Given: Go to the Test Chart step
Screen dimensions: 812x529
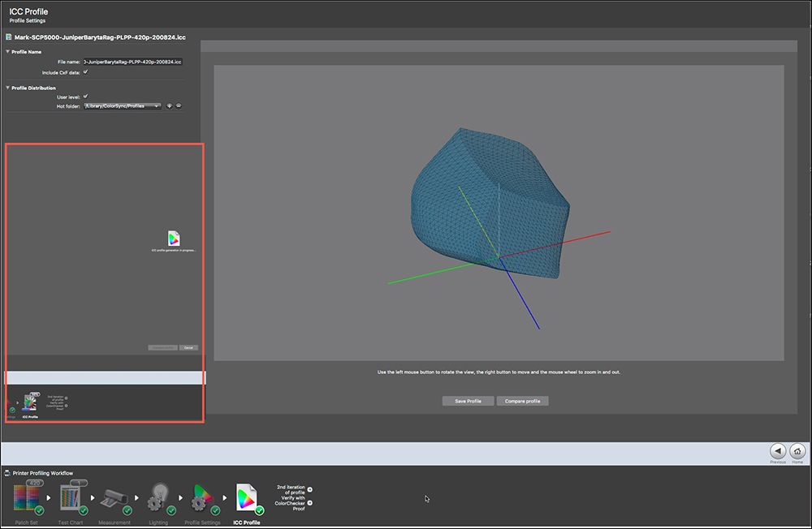Looking at the screenshot, I should tap(71, 498).
